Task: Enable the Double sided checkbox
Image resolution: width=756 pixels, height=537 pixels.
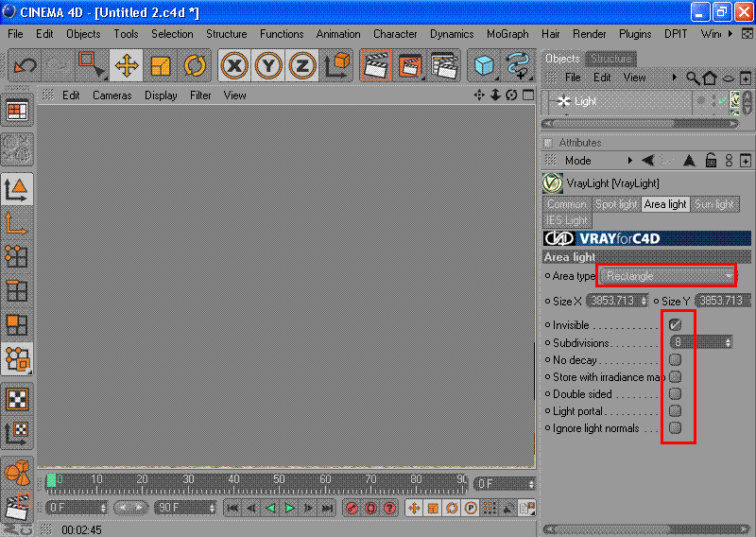Action: click(x=675, y=393)
